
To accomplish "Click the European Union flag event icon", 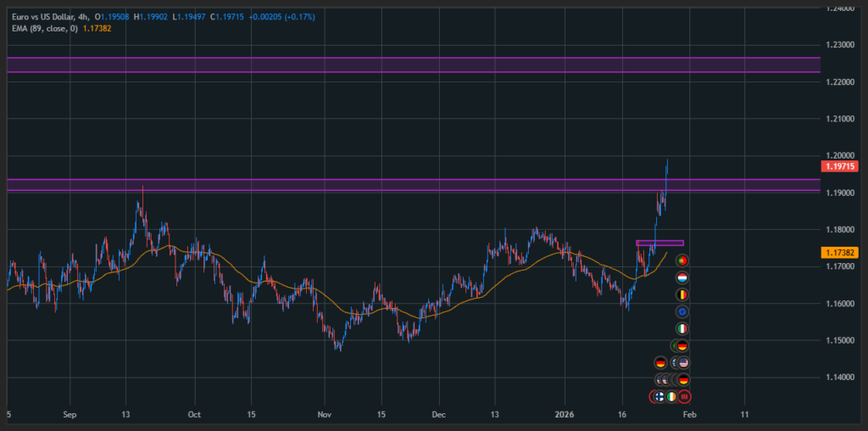I will click(x=682, y=311).
